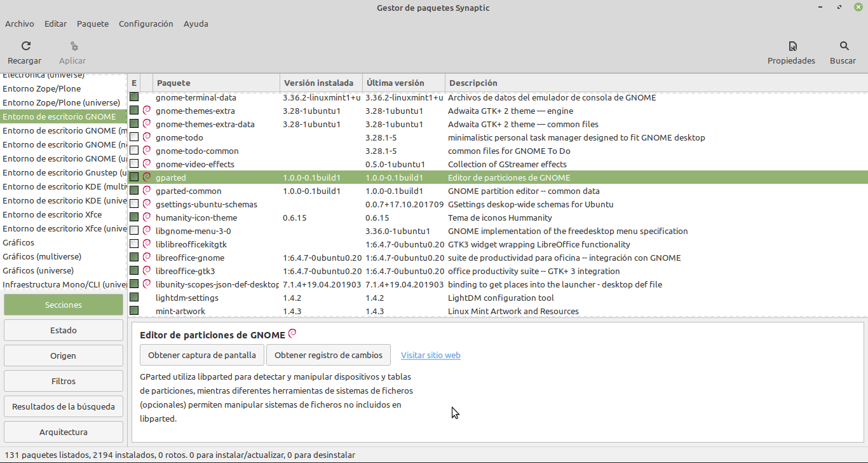The width and height of the screenshot is (868, 463).
Task: Switch to Origen view
Action: click(x=64, y=356)
